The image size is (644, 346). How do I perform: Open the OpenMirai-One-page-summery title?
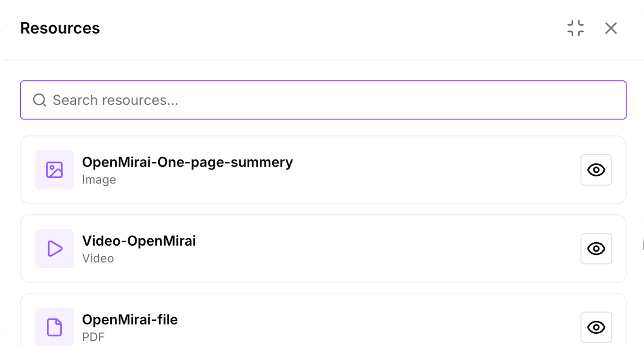point(187,162)
